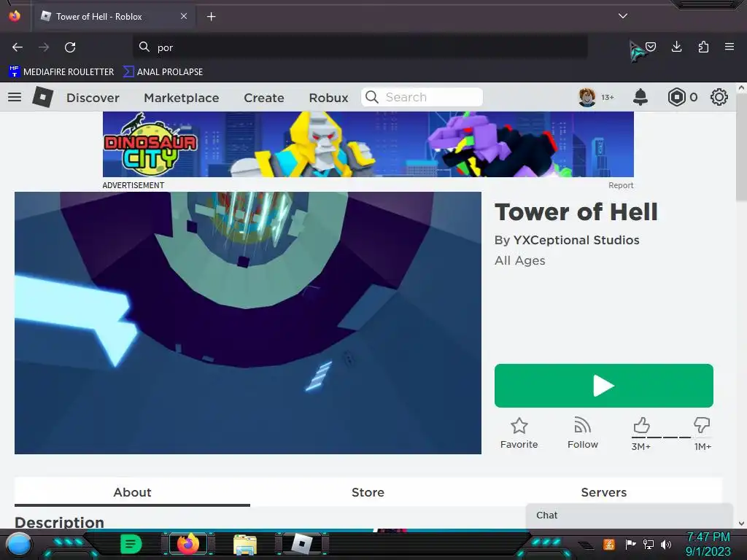Open the browser extensions menu
Screen dimensions: 747x560
[703, 47]
